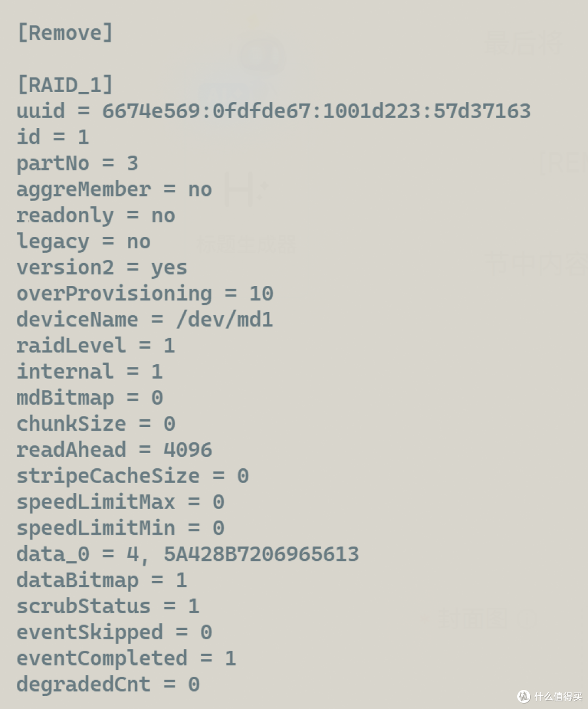Image resolution: width=588 pixels, height=709 pixels.
Task: Click the raidLevel = 1 line
Action: (x=96, y=346)
